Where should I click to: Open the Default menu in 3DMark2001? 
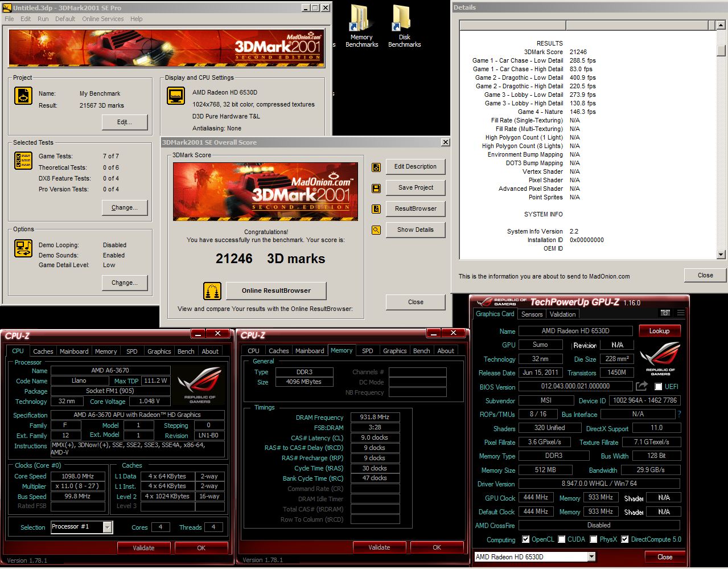click(65, 19)
